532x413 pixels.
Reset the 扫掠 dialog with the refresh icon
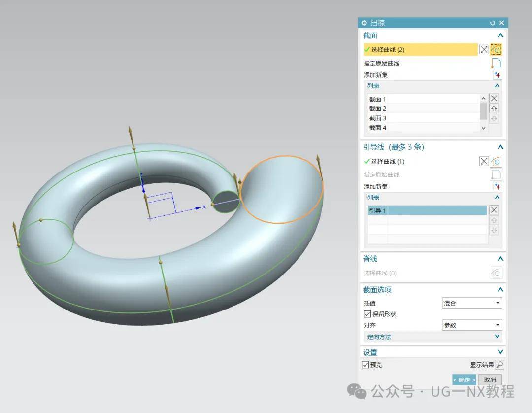tap(492, 23)
